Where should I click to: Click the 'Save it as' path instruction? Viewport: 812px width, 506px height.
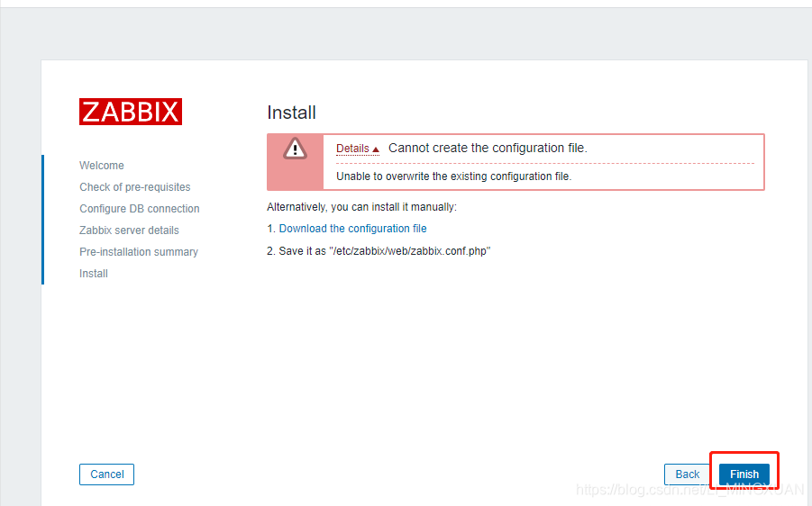[379, 251]
